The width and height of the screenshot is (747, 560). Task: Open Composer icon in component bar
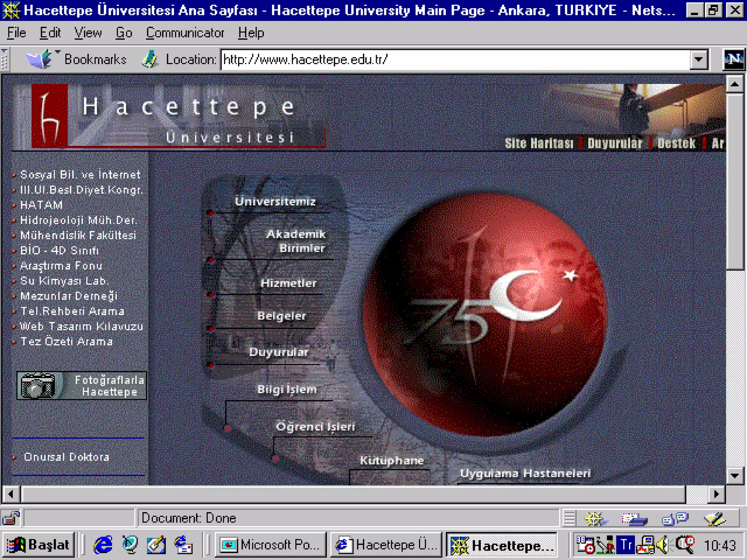coord(714,519)
